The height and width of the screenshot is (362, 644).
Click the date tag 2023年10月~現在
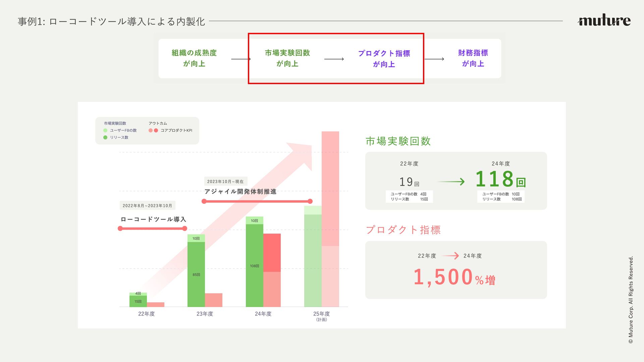pyautogui.click(x=225, y=181)
